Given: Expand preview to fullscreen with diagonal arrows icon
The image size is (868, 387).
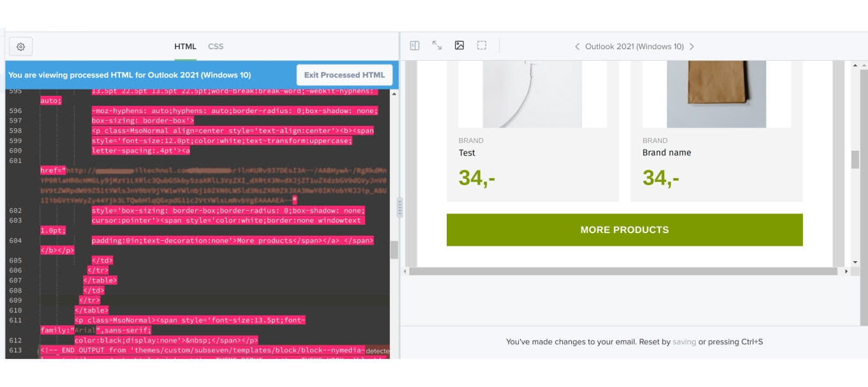Looking at the screenshot, I should pyautogui.click(x=437, y=45).
